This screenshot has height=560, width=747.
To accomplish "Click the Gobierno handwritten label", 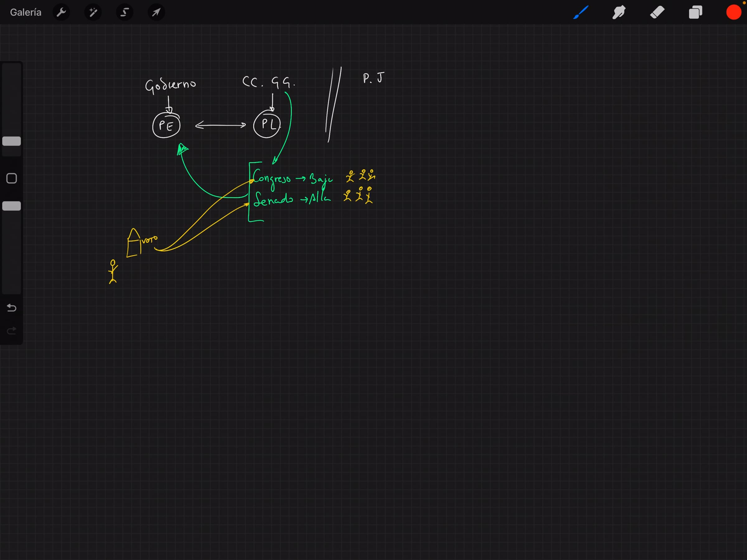I will 170,85.
